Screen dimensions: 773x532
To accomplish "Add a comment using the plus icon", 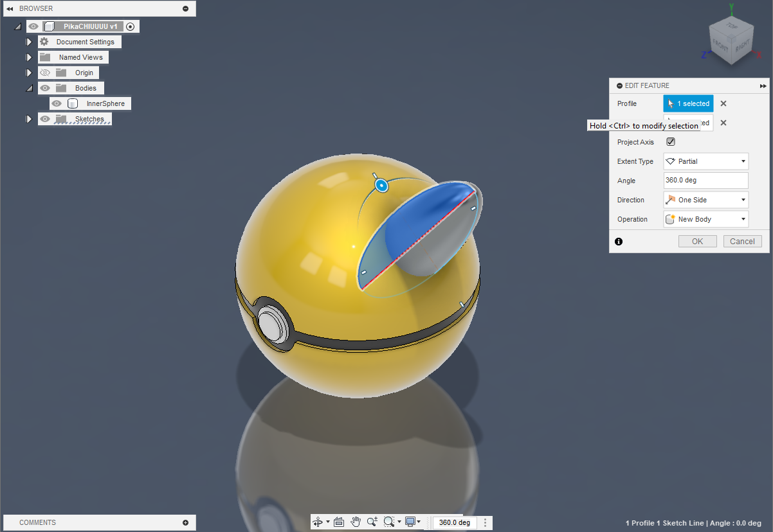I will [x=186, y=522].
